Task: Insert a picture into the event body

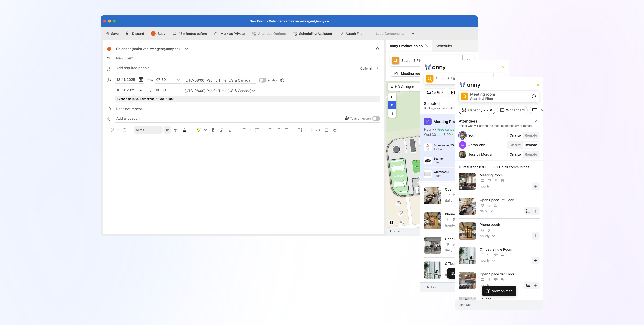Action: point(327,130)
